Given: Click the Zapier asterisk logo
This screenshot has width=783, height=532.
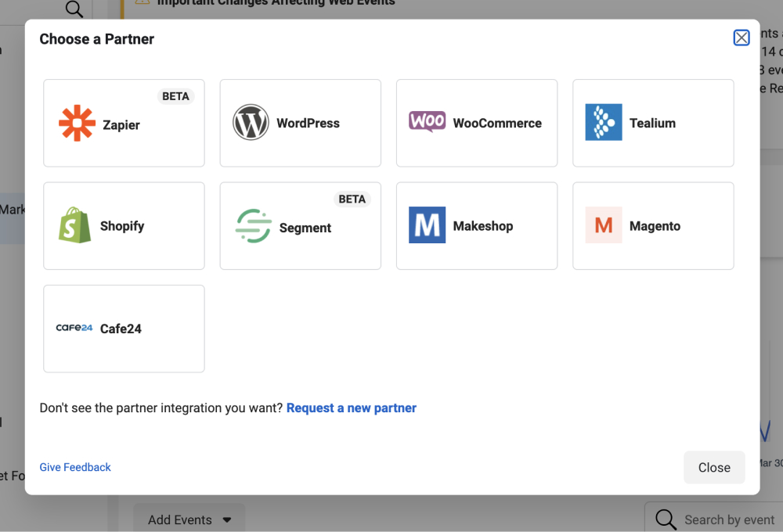Looking at the screenshot, I should [77, 123].
